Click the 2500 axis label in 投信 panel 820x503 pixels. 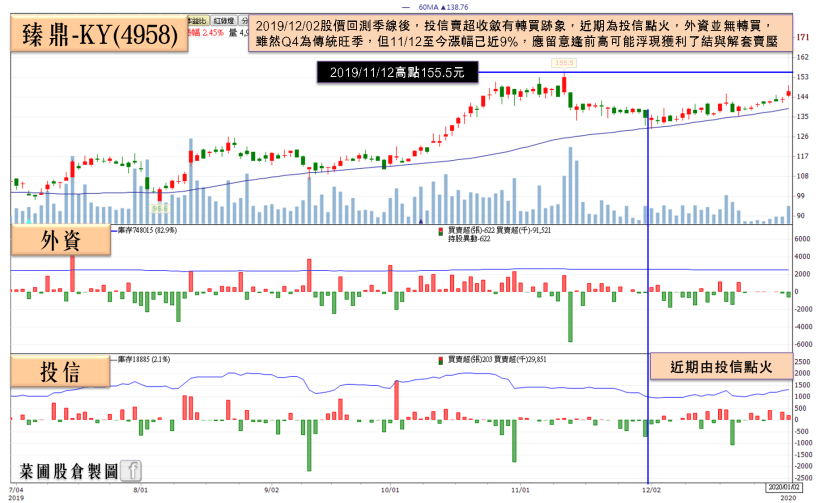pos(802,362)
